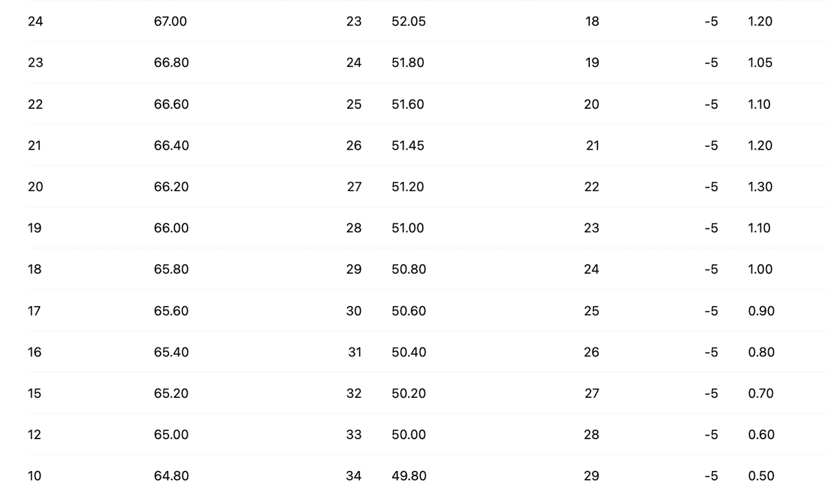This screenshot has width=828, height=504.
Task: Select the 0.90 cell
Action: (761, 311)
